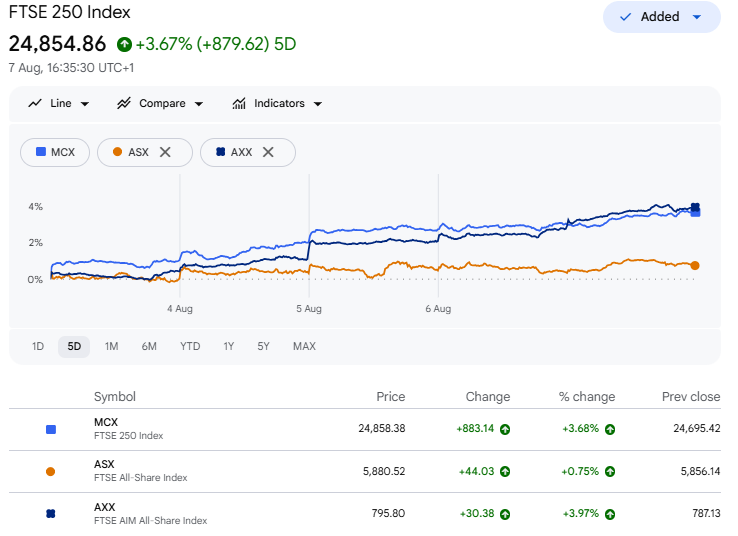Switch to the 1M time range

tap(112, 347)
